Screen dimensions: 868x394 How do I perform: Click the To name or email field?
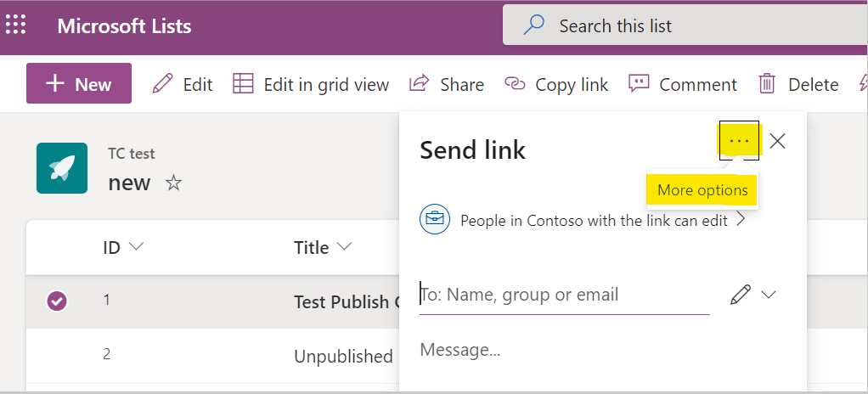click(565, 295)
